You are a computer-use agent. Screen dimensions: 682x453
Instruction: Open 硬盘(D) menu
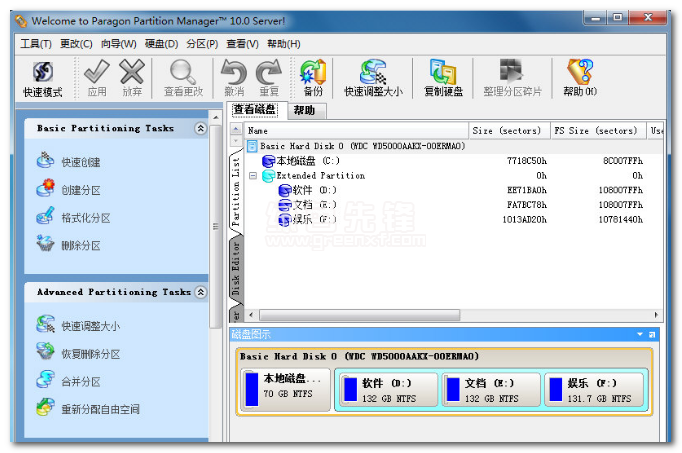161,44
